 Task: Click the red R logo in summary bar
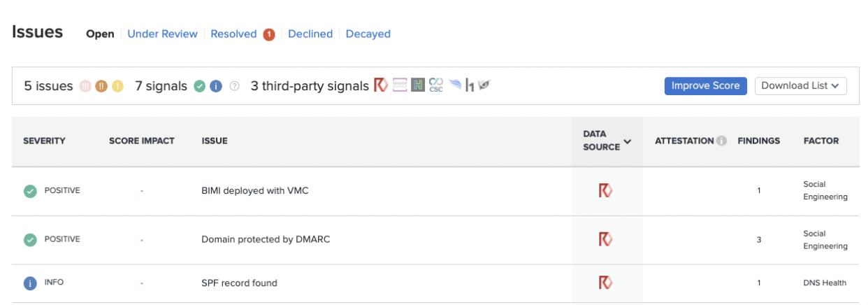tap(381, 85)
